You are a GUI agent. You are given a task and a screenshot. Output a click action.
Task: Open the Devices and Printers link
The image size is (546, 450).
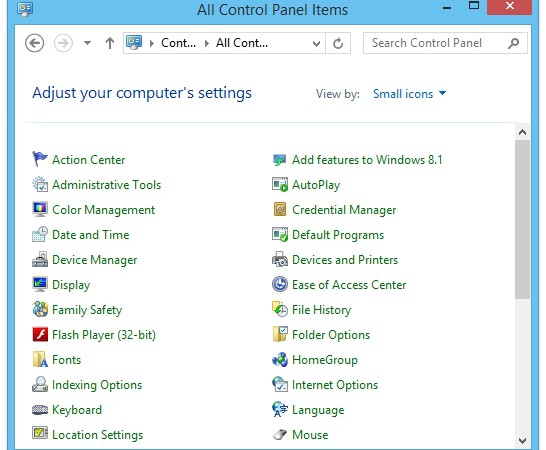point(345,260)
